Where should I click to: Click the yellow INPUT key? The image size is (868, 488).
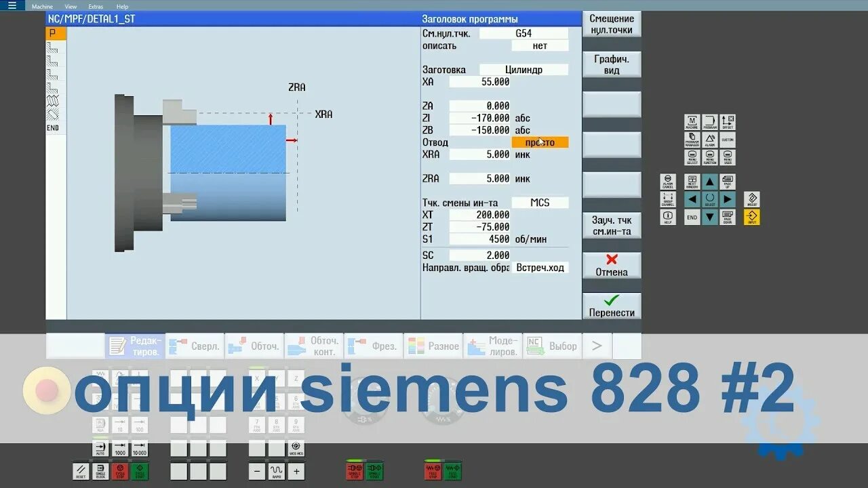[x=751, y=217]
